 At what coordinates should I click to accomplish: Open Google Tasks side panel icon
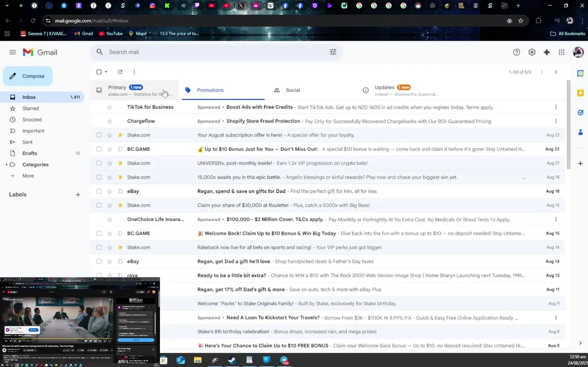[x=580, y=113]
